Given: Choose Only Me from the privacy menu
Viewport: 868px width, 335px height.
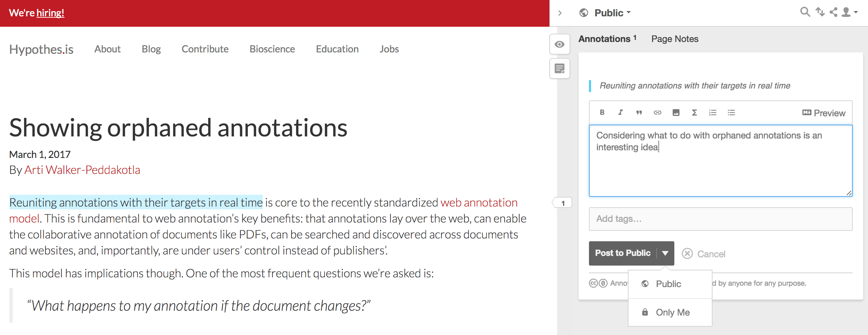Looking at the screenshot, I should [672, 312].
